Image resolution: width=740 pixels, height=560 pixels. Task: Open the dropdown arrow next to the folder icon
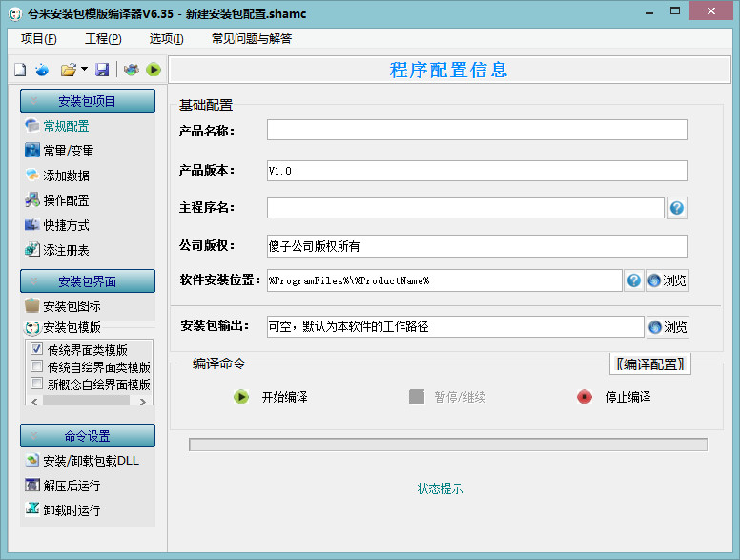[84, 69]
